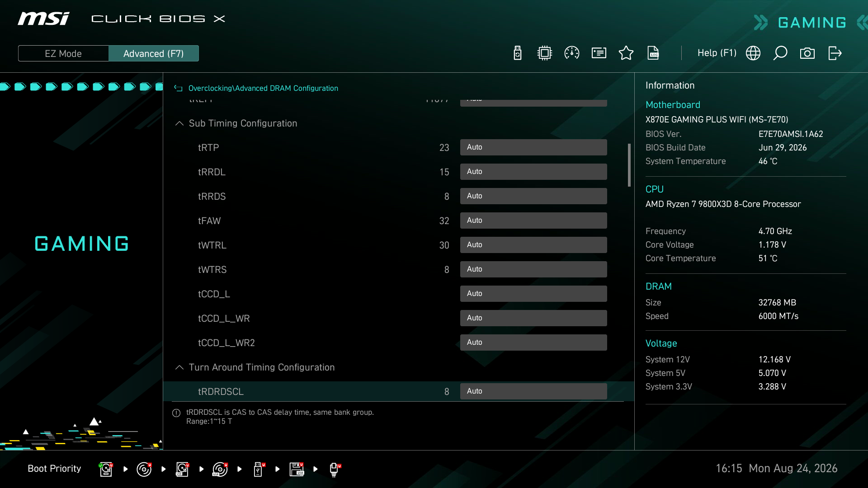Click the tFAW current value 32
This screenshot has width=868, height=488.
(444, 221)
